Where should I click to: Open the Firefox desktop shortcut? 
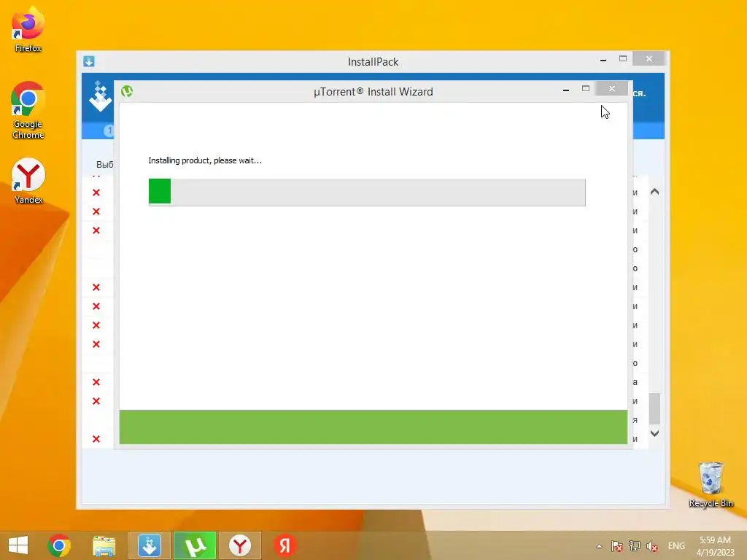tap(28, 29)
